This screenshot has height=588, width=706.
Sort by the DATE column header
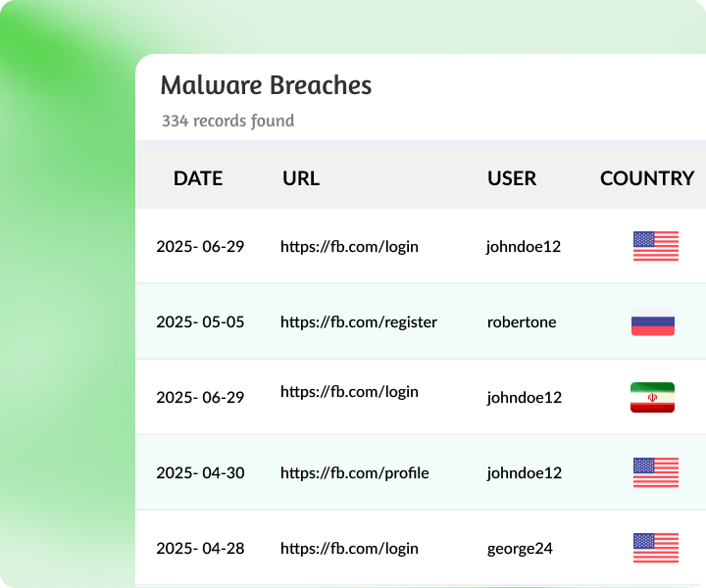(x=198, y=178)
